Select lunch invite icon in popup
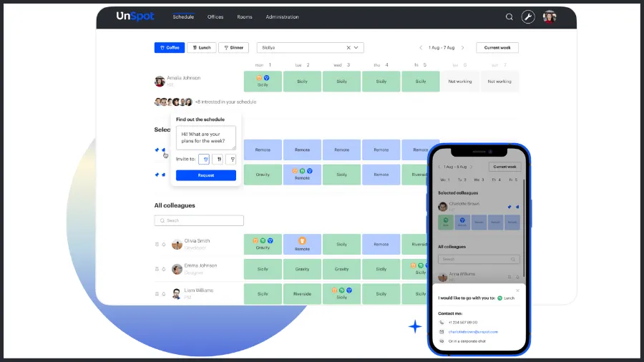This screenshot has width=644, height=362. 218,159
